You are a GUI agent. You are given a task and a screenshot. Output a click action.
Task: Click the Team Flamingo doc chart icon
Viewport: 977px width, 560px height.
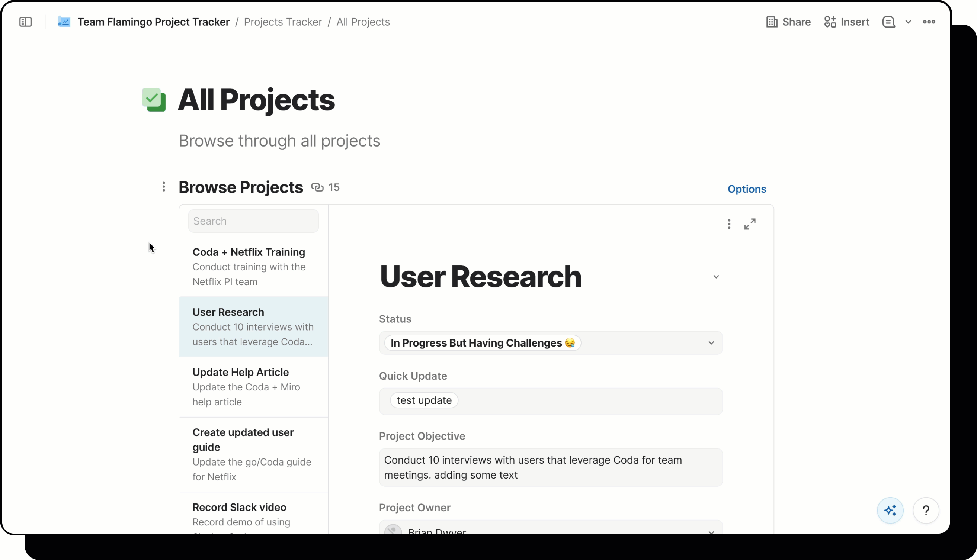64,22
